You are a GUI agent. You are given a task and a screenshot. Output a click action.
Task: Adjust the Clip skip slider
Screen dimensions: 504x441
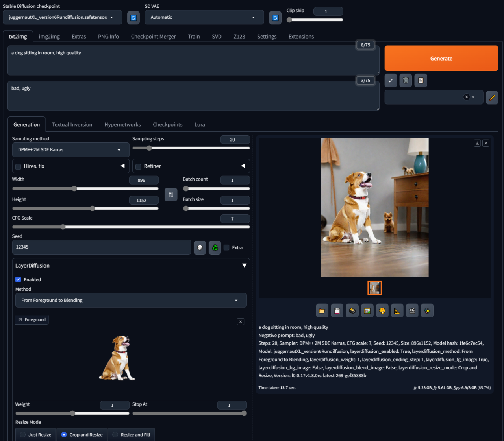pyautogui.click(x=315, y=20)
